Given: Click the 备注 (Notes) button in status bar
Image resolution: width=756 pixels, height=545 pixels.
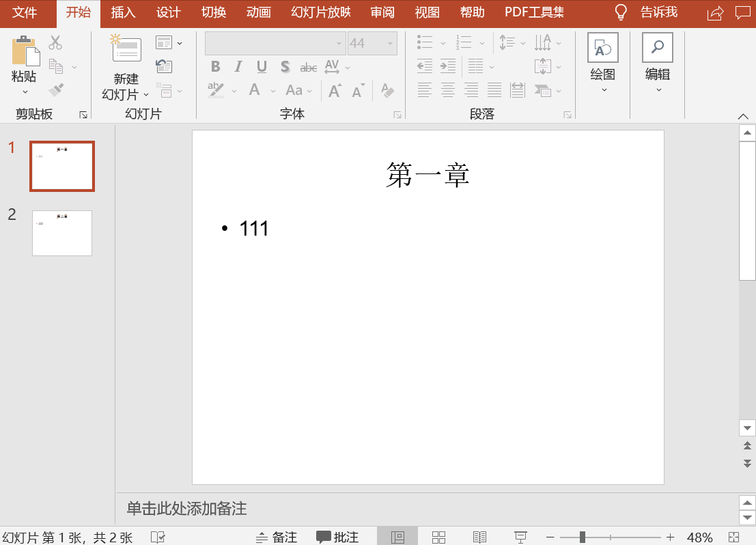Looking at the screenshot, I should click(x=277, y=537).
